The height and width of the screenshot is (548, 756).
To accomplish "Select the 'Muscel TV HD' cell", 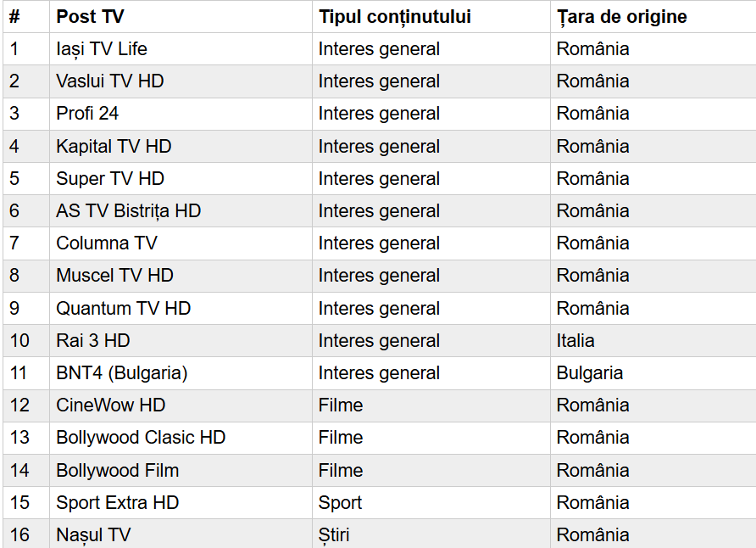I will click(x=114, y=276).
